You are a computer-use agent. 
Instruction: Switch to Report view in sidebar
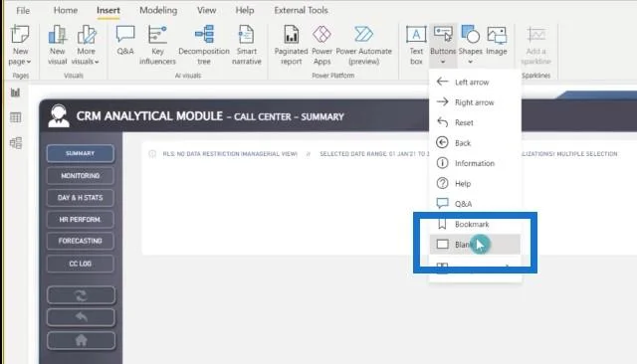(x=16, y=92)
